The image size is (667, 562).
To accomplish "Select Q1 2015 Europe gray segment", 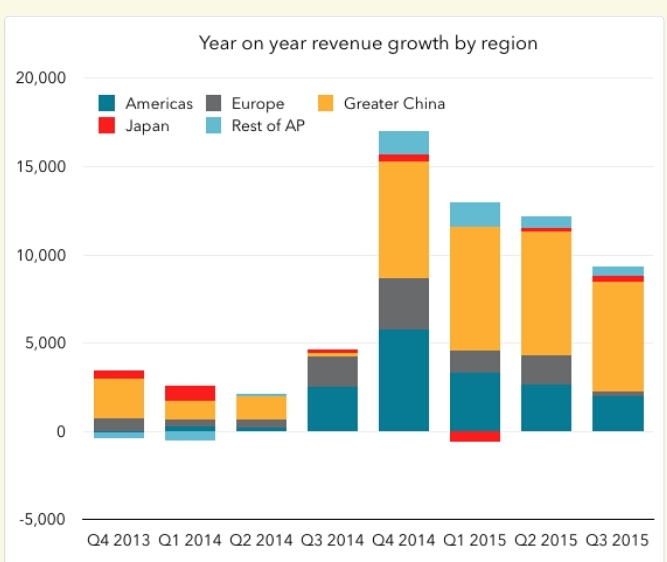I will [x=475, y=362].
